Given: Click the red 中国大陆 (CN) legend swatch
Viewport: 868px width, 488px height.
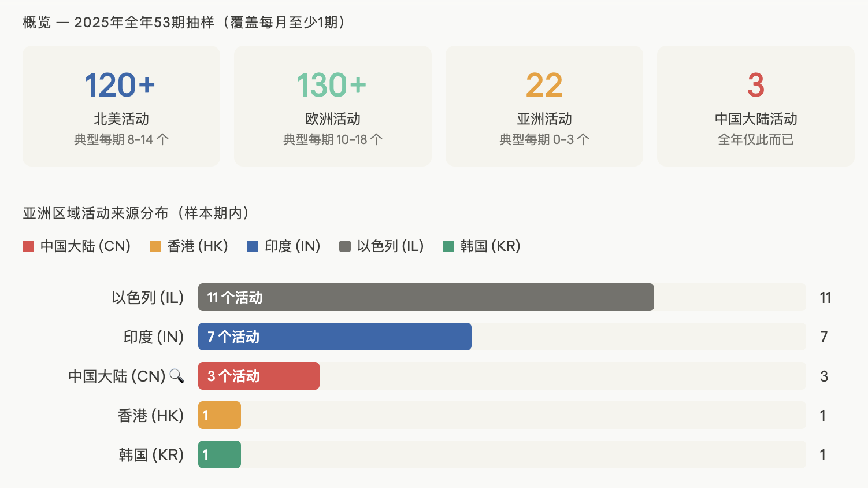Looking at the screenshot, I should point(28,246).
